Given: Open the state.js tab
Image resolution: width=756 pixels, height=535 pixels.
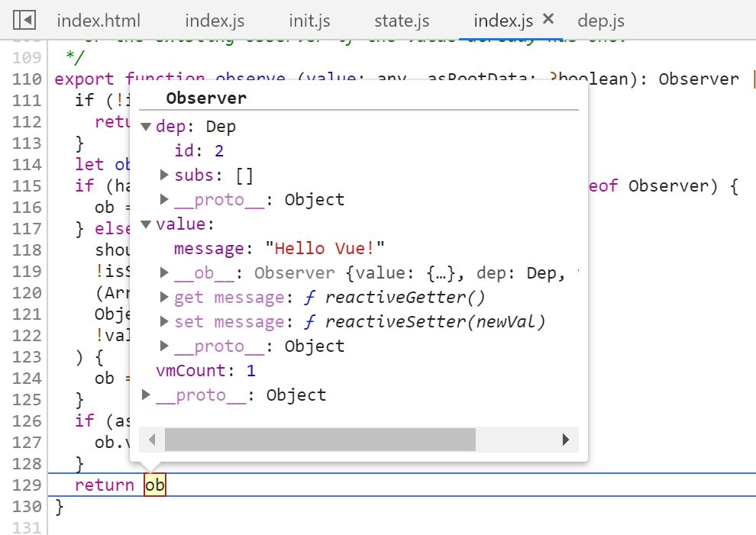Looking at the screenshot, I should tap(402, 21).
